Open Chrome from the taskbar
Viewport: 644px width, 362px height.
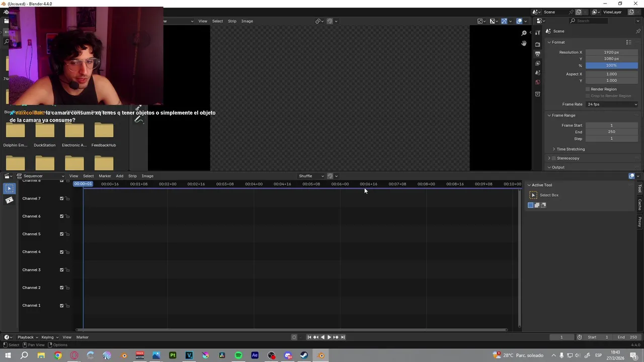58,355
